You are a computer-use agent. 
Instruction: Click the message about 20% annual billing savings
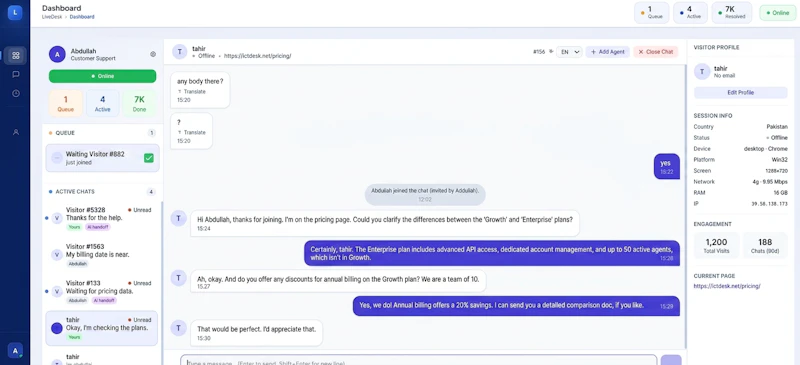[x=516, y=306]
